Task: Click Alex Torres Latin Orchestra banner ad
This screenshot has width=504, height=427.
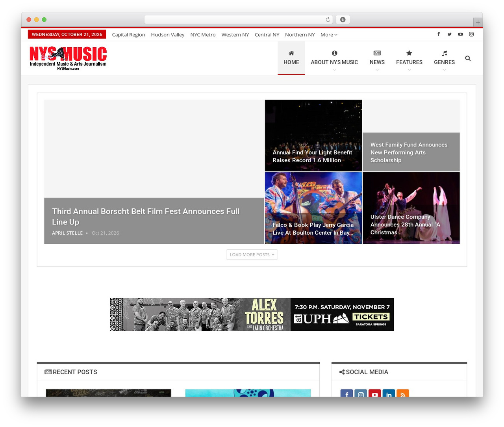Action: tap(252, 315)
